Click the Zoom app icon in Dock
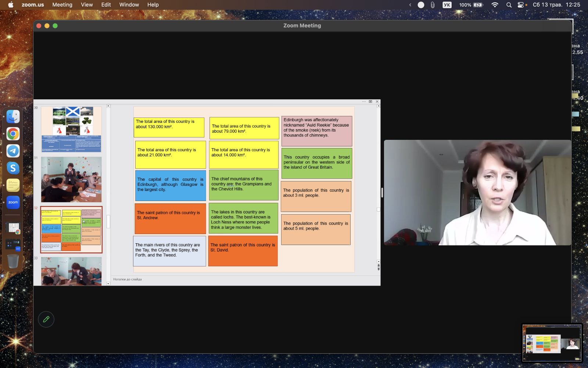588x368 pixels. pyautogui.click(x=13, y=202)
